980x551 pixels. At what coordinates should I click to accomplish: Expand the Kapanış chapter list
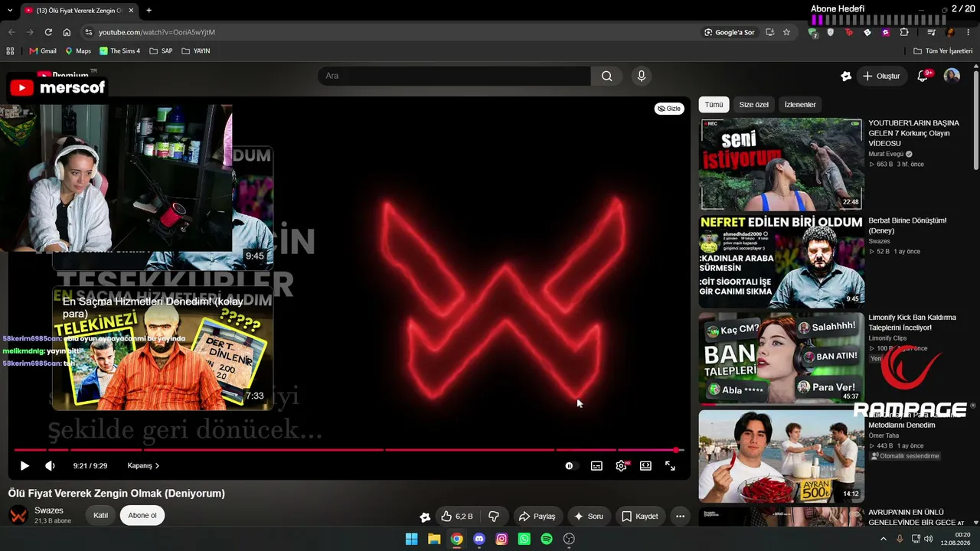(x=143, y=465)
